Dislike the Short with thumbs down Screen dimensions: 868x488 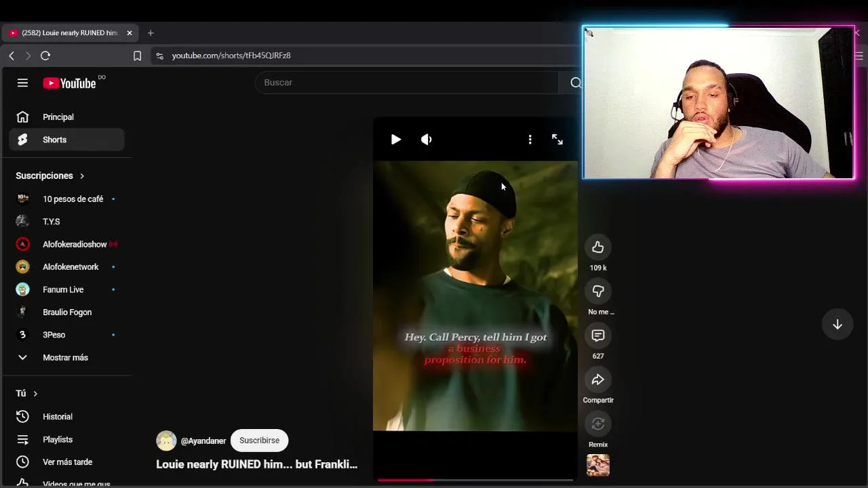tap(598, 291)
